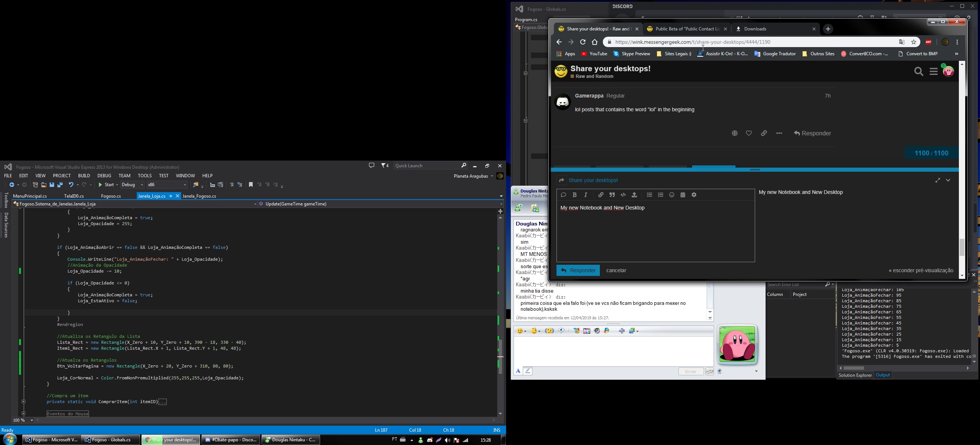980x445 pixels.
Task: Toggle a bookmark in Visual Studio toolbar
Action: click(251, 185)
